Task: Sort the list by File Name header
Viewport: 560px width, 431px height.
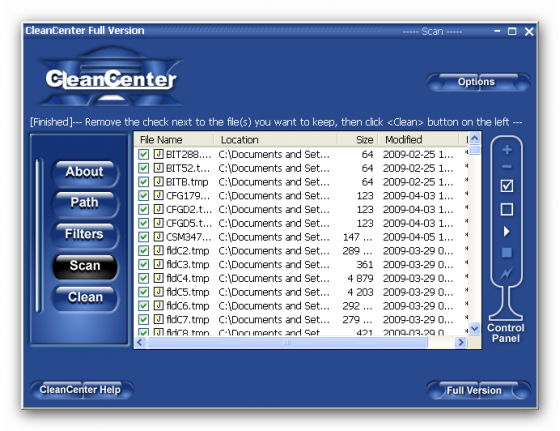Action: click(x=174, y=140)
